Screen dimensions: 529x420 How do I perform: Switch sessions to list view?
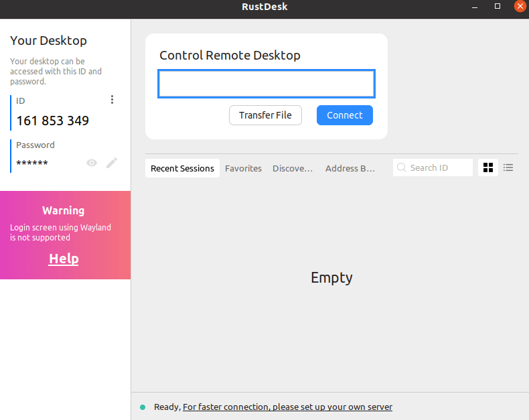(508, 167)
